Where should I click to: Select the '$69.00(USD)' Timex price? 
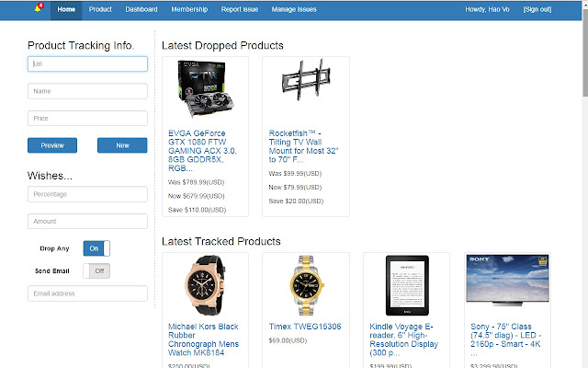tap(288, 340)
